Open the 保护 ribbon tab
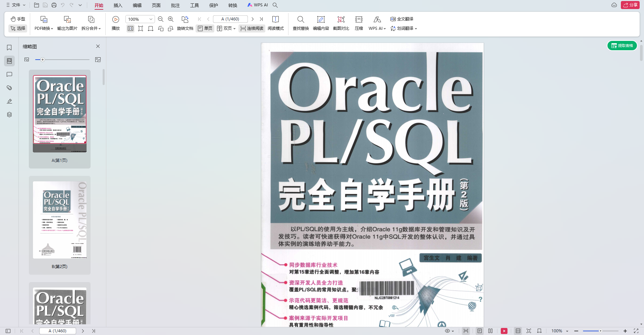The width and height of the screenshot is (644, 335). tap(213, 5)
